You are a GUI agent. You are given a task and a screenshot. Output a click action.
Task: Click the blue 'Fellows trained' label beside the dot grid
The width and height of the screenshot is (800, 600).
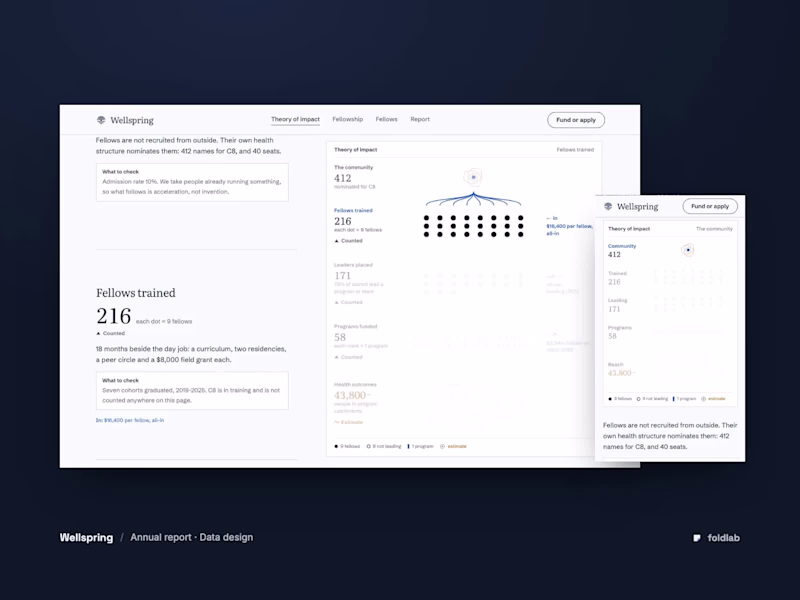(353, 210)
